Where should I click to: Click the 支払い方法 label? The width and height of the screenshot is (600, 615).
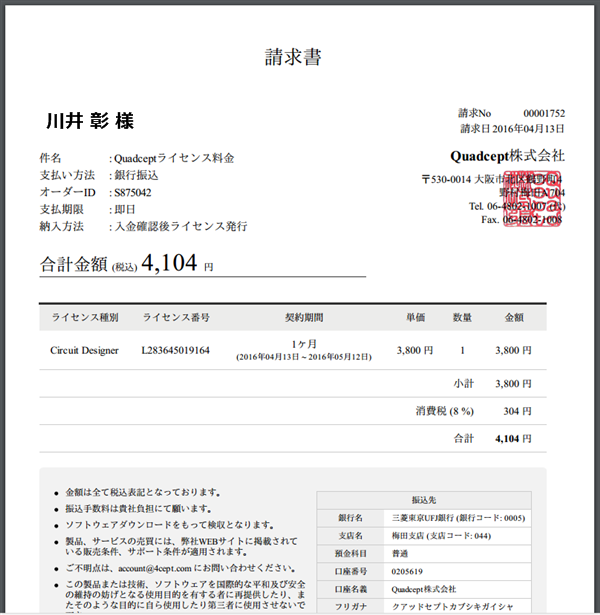tap(67, 175)
